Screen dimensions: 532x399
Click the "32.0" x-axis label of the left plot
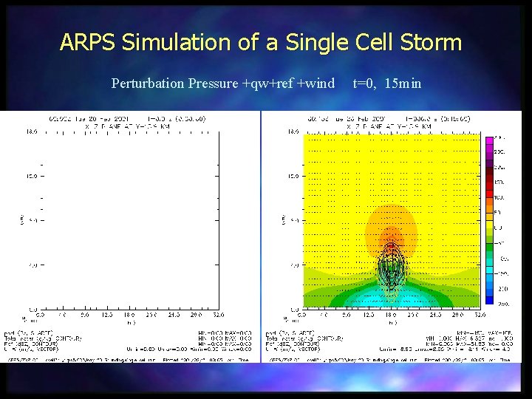tap(219, 315)
